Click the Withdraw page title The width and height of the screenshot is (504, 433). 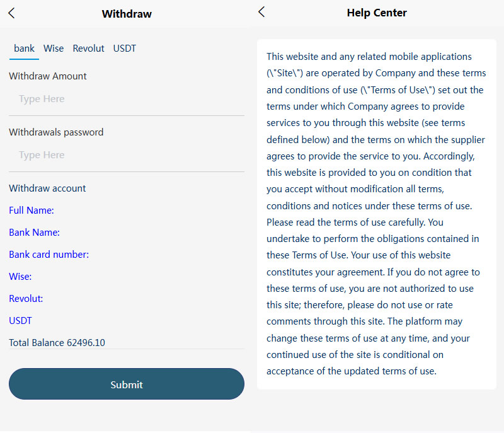(127, 14)
